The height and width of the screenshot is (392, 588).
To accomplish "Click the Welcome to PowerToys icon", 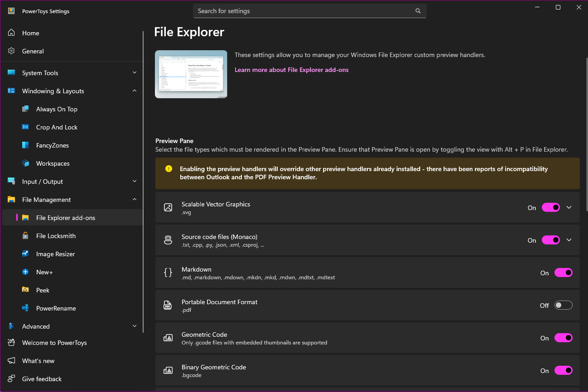I will tap(12, 343).
